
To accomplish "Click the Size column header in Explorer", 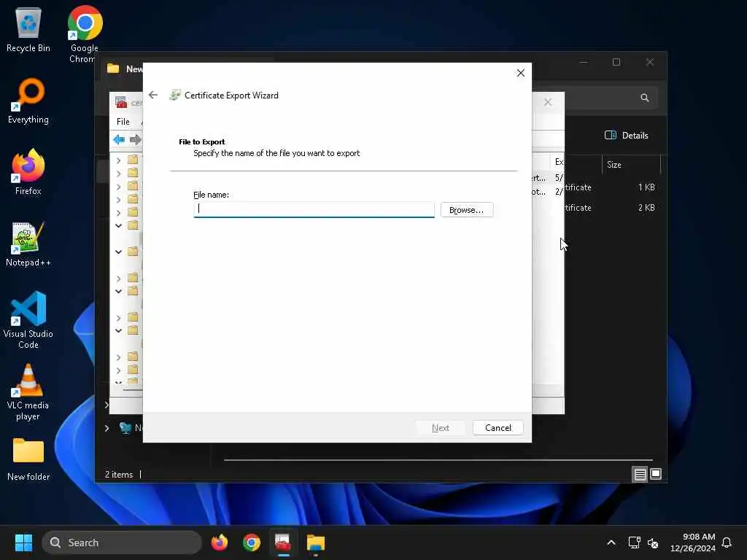I will coord(631,165).
